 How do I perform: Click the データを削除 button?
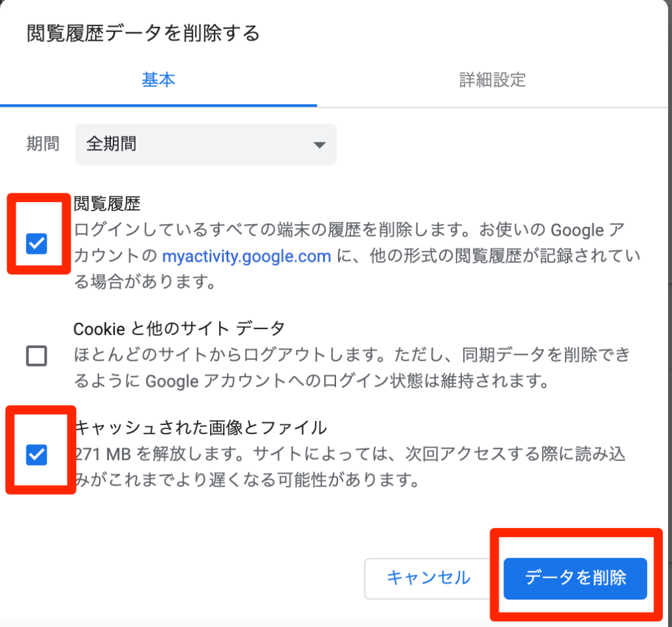tap(575, 578)
